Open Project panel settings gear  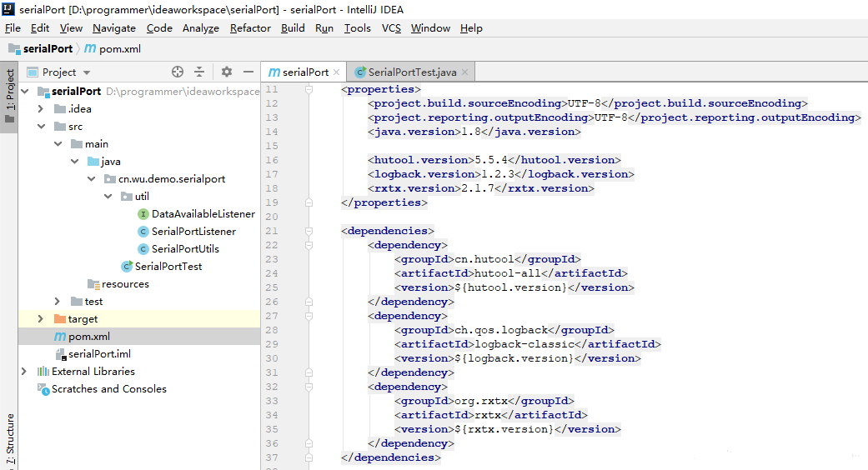227,72
